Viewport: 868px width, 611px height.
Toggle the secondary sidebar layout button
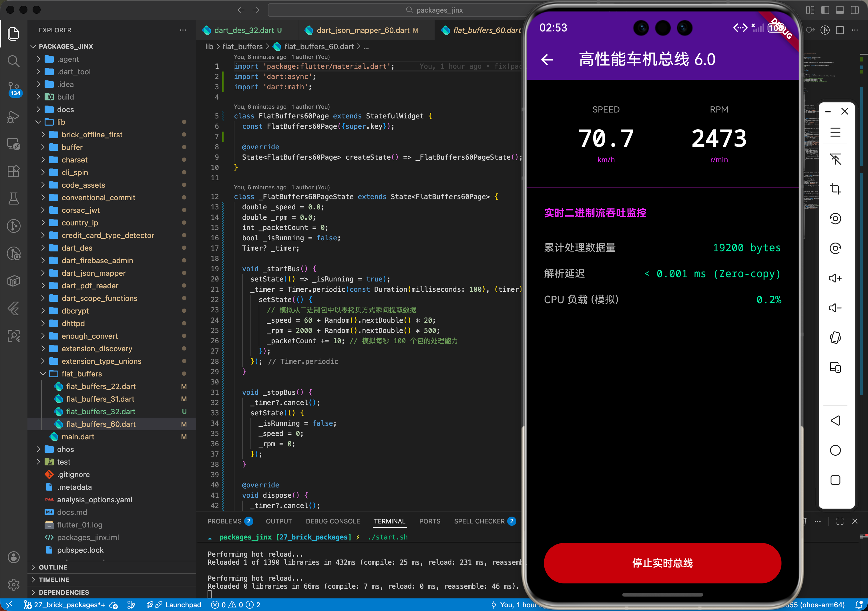point(855,10)
